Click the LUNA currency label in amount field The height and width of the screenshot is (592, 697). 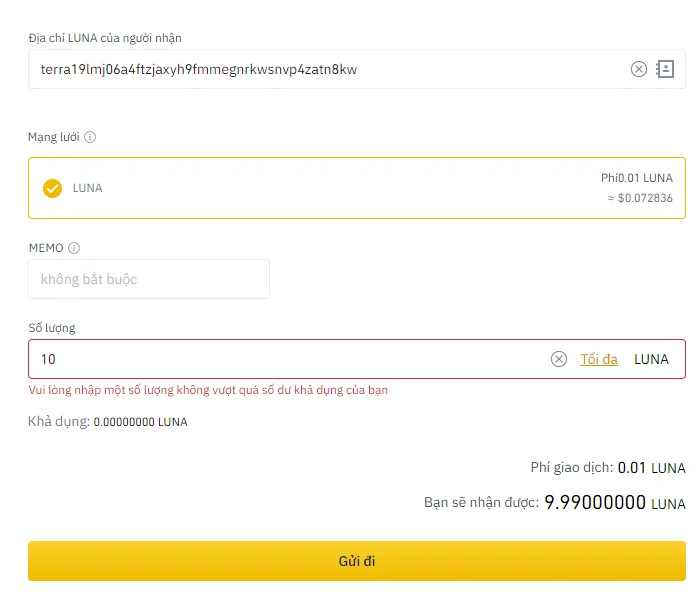click(651, 359)
